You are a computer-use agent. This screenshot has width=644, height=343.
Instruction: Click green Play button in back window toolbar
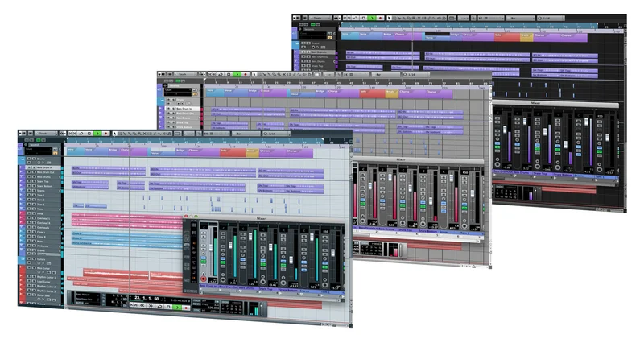point(372,18)
